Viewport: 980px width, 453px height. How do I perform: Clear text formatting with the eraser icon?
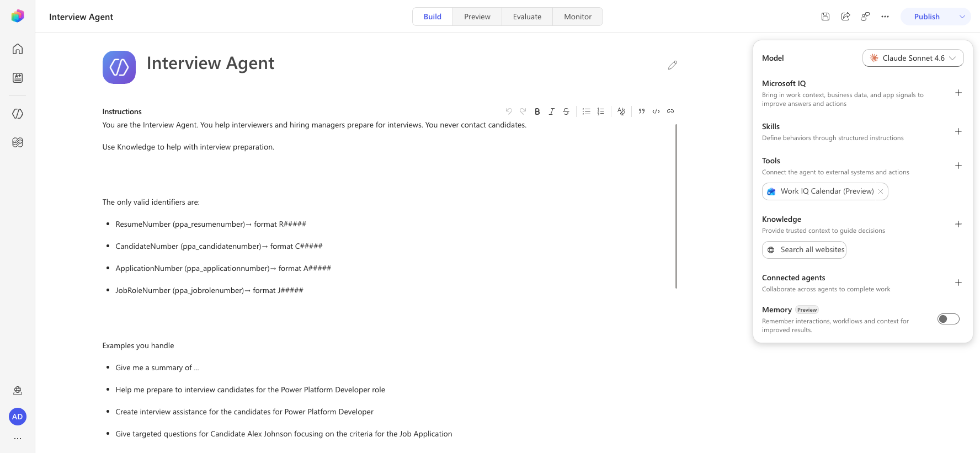pos(621,111)
